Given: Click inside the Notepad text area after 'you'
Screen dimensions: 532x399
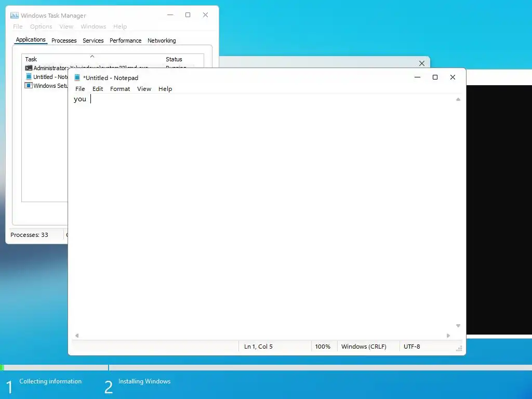Looking at the screenshot, I should (x=90, y=99).
